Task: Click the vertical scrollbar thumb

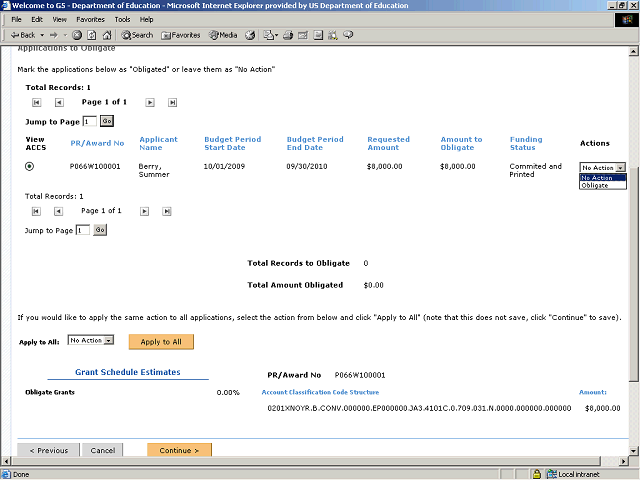Action: point(633,274)
